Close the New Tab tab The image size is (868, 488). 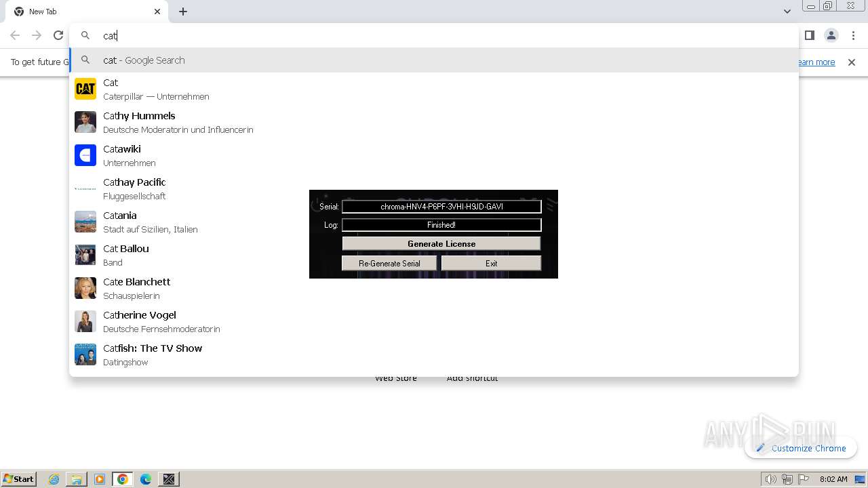click(x=157, y=12)
